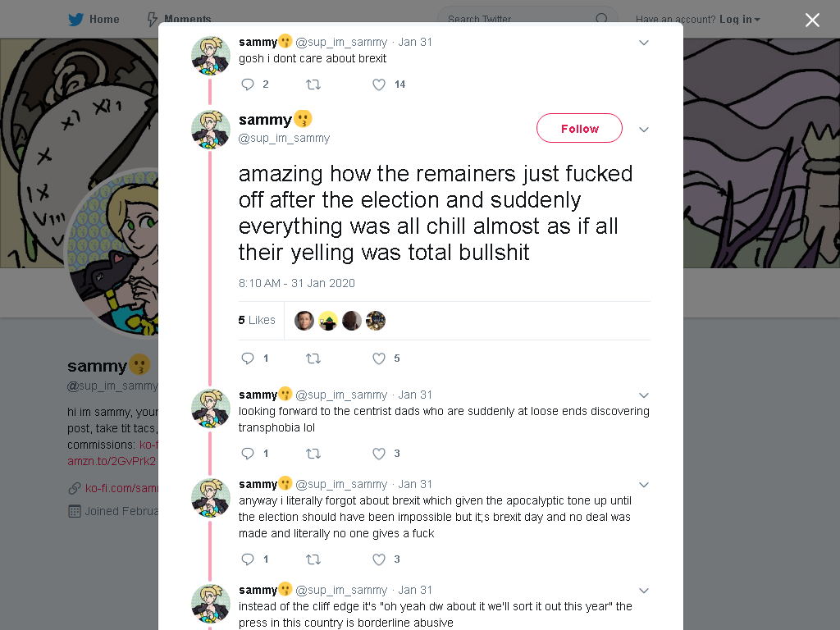This screenshot has width=840, height=630.
Task: Open the 'Log in' dropdown
Action: [740, 20]
